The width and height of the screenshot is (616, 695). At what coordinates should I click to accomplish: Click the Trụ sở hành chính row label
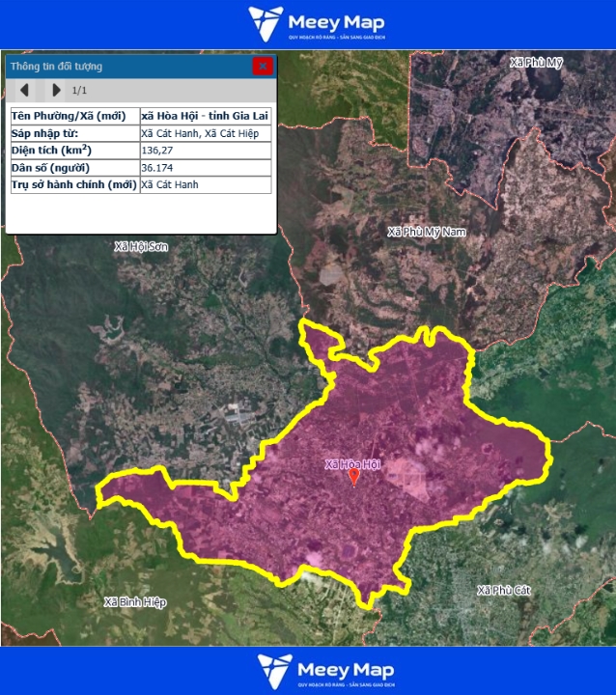point(73,184)
